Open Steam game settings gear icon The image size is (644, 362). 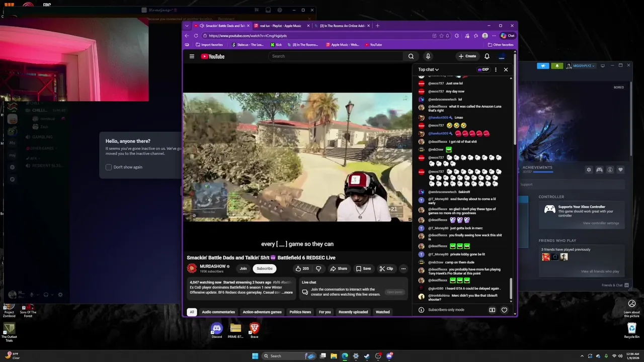[x=589, y=170]
